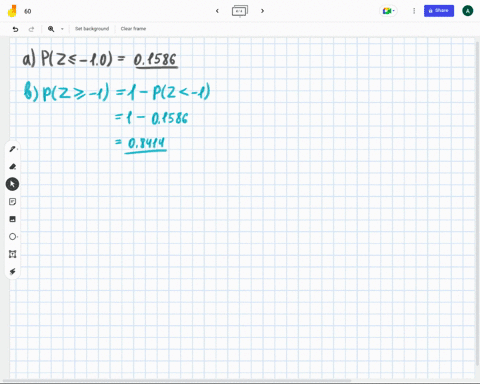Start a Google Meet call
Screen dimensions: 480x384
point(388,11)
